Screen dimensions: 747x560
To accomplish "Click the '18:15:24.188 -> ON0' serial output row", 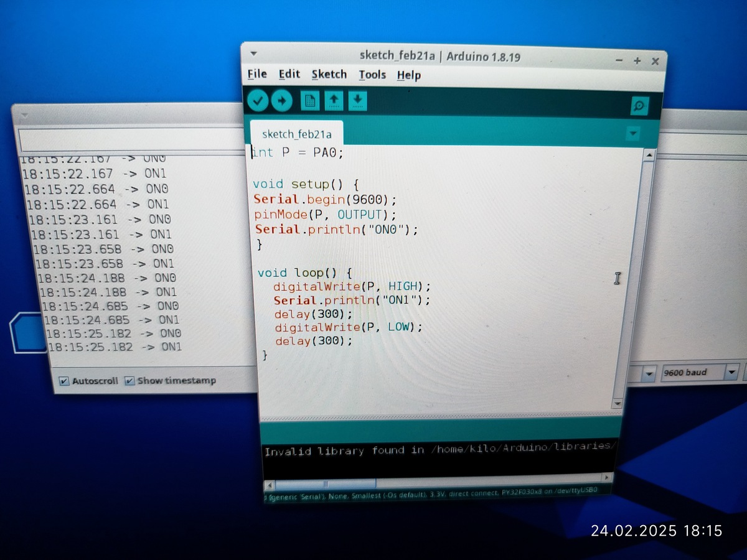I will pos(107,278).
